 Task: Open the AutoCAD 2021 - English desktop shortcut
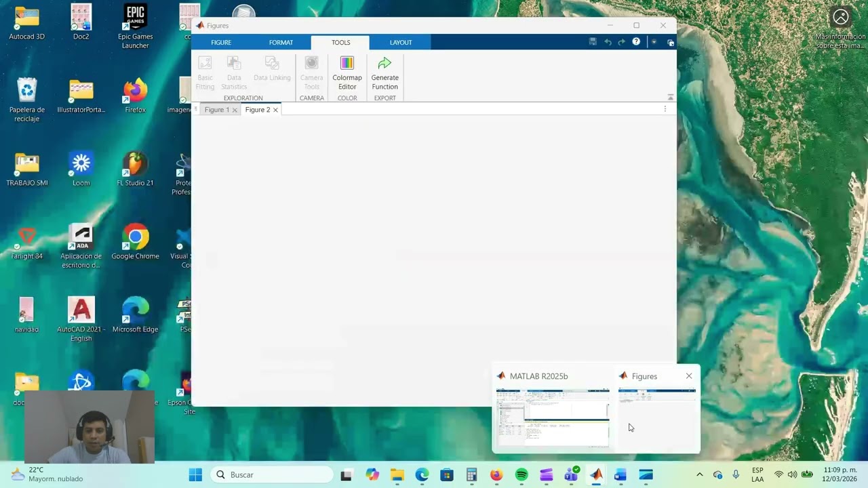81,319
